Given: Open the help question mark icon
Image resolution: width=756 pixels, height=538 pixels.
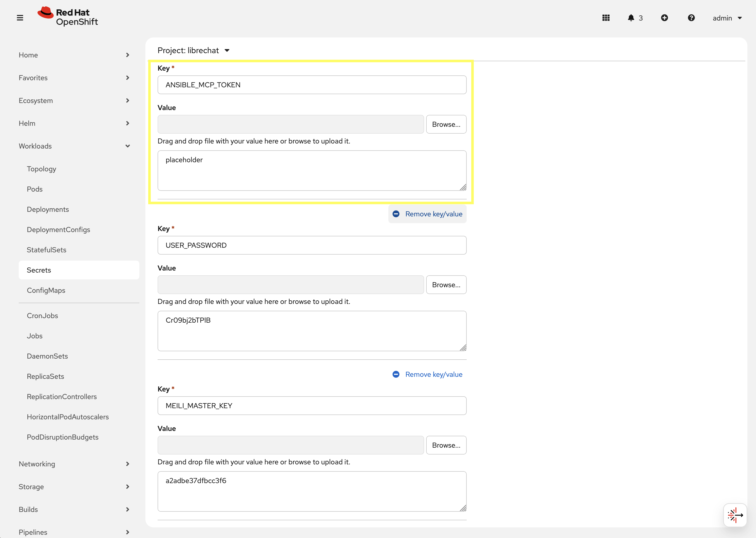Looking at the screenshot, I should 691,18.
